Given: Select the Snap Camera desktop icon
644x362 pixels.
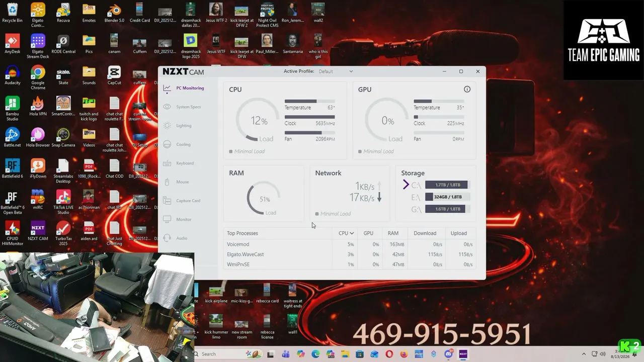Looking at the screenshot, I should [x=63, y=138].
